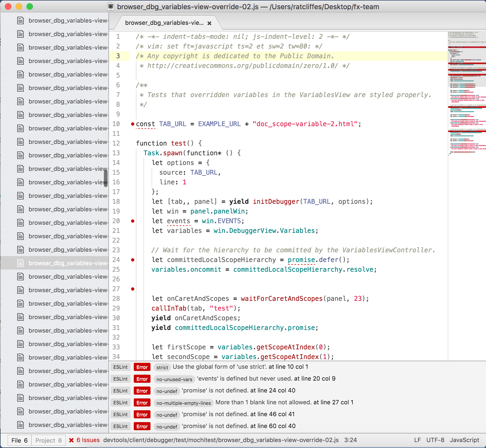Viewport: 486px width, 448px height.
Task: Switch to the Project 6 pane
Action: pos(49,440)
